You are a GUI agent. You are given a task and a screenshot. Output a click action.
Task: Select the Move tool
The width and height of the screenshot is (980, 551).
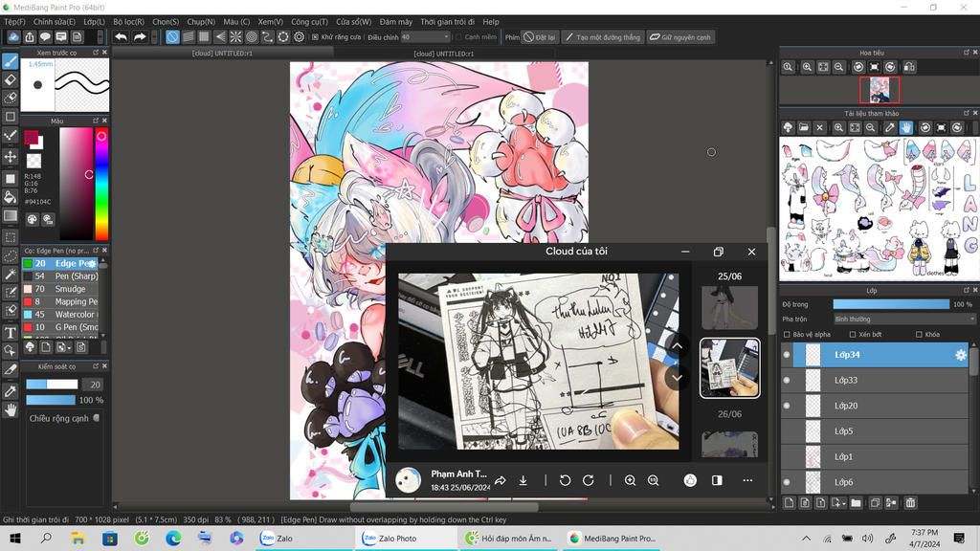click(x=10, y=156)
